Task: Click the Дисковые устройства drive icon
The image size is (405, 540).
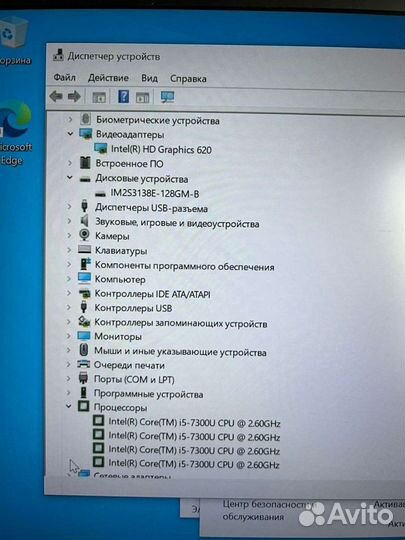Action: coord(85,179)
